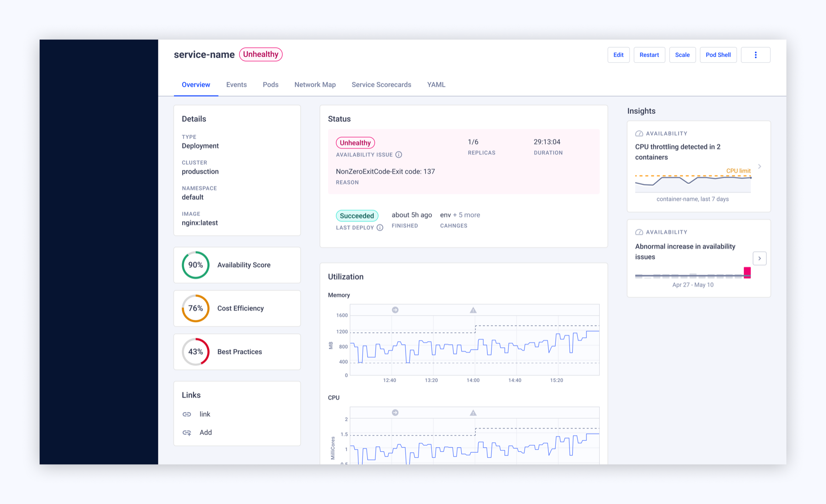This screenshot has height=504, width=826.
Task: Click the 'about 5h ago' finished time
Action: pyautogui.click(x=412, y=215)
